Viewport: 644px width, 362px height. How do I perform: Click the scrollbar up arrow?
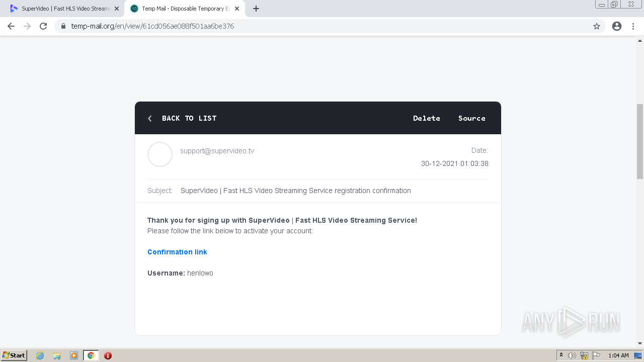[x=640, y=41]
